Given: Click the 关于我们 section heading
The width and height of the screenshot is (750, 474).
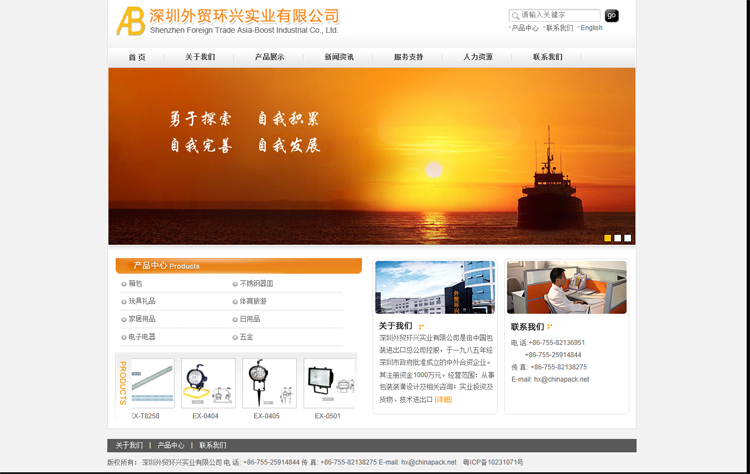Looking at the screenshot, I should (396, 326).
